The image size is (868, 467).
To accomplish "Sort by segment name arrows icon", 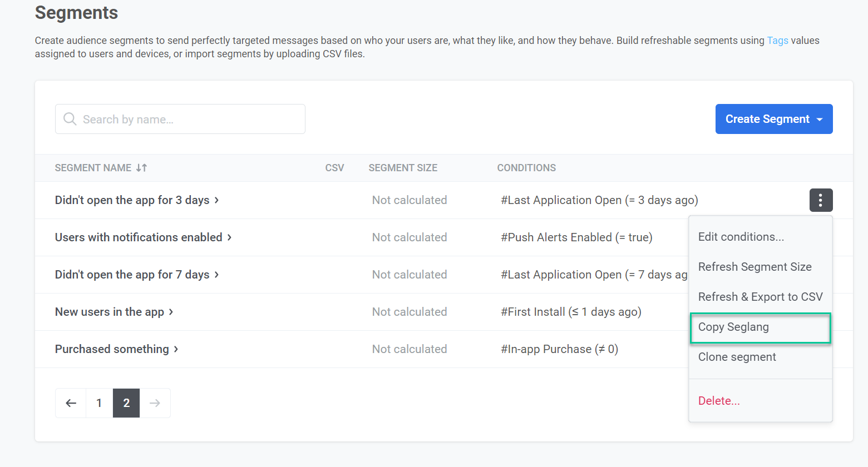I will tap(141, 168).
